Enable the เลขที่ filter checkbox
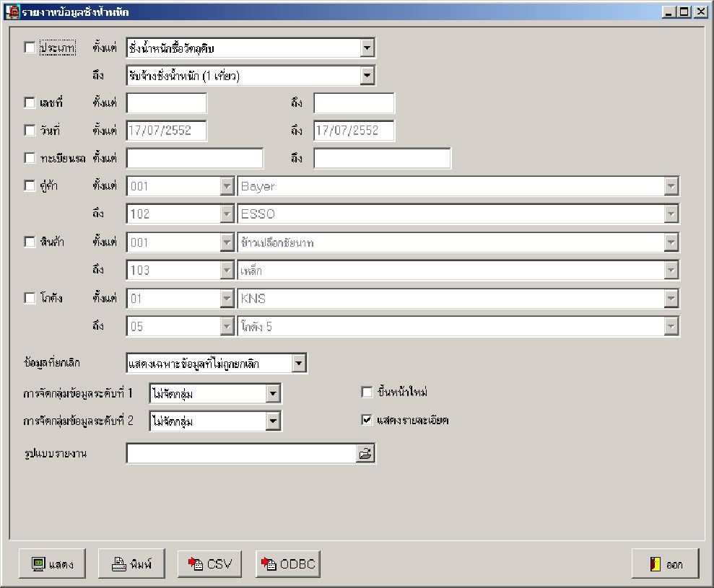Viewport: 714px width, 588px height. tap(30, 103)
